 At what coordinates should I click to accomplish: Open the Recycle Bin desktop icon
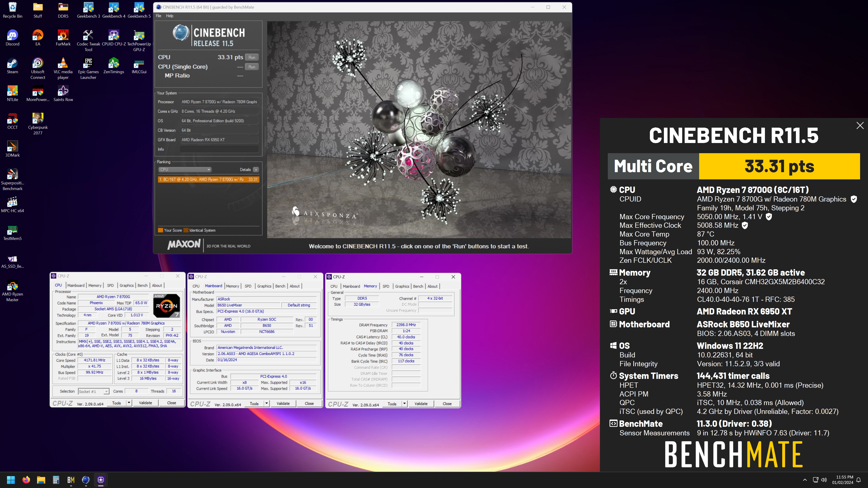12,10
